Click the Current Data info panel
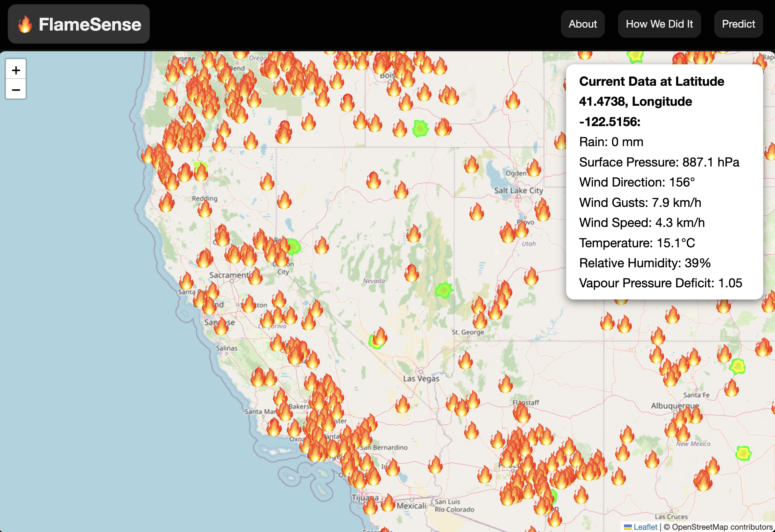Screen dimensions: 775x532 [x=664, y=182]
